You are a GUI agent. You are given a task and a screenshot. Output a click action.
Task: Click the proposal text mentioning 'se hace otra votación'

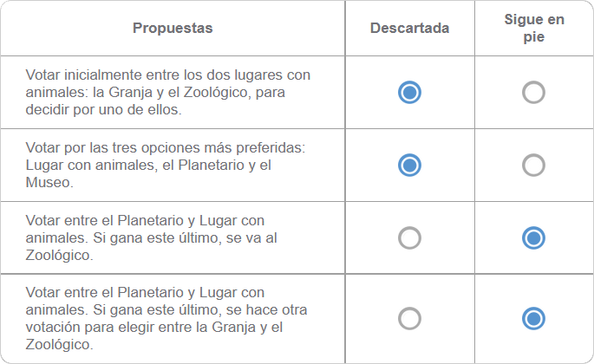(x=166, y=319)
